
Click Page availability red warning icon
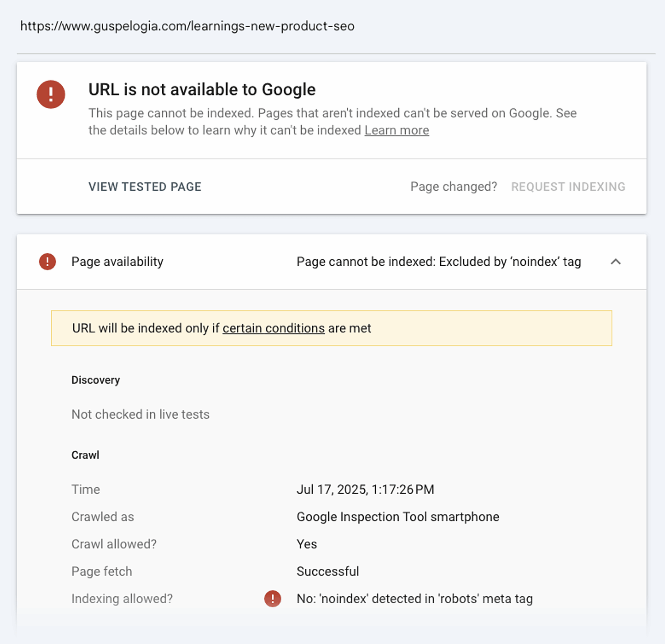coord(47,262)
